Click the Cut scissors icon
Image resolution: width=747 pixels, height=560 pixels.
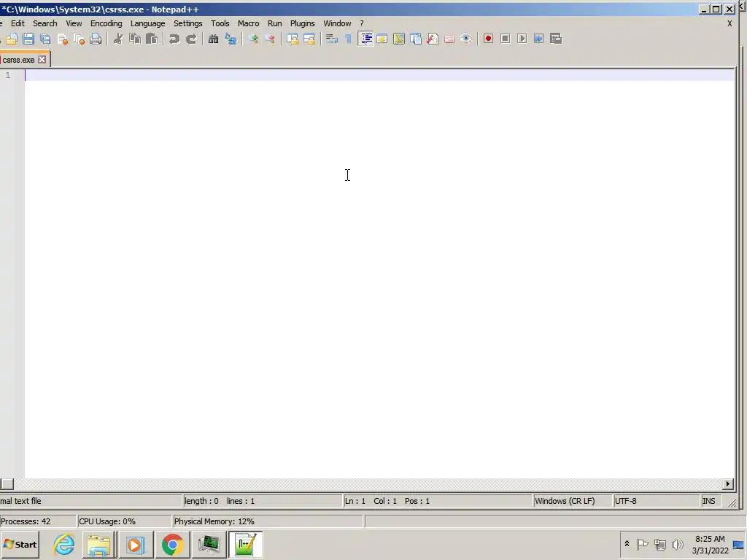[x=117, y=39]
